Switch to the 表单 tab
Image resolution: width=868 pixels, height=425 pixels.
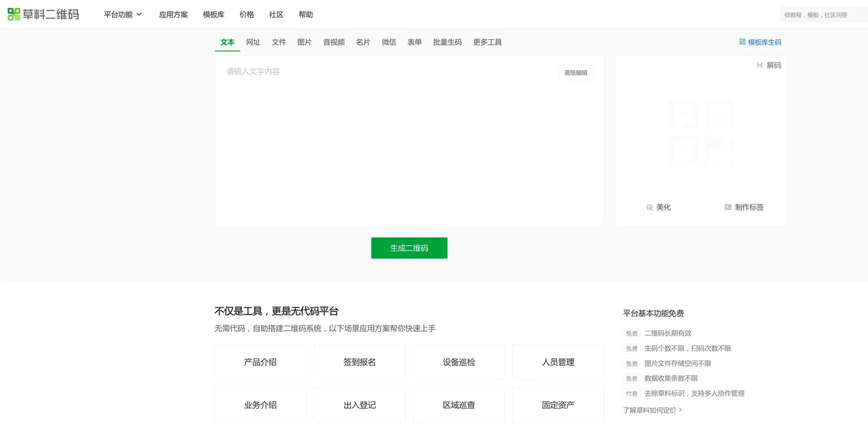coord(414,42)
